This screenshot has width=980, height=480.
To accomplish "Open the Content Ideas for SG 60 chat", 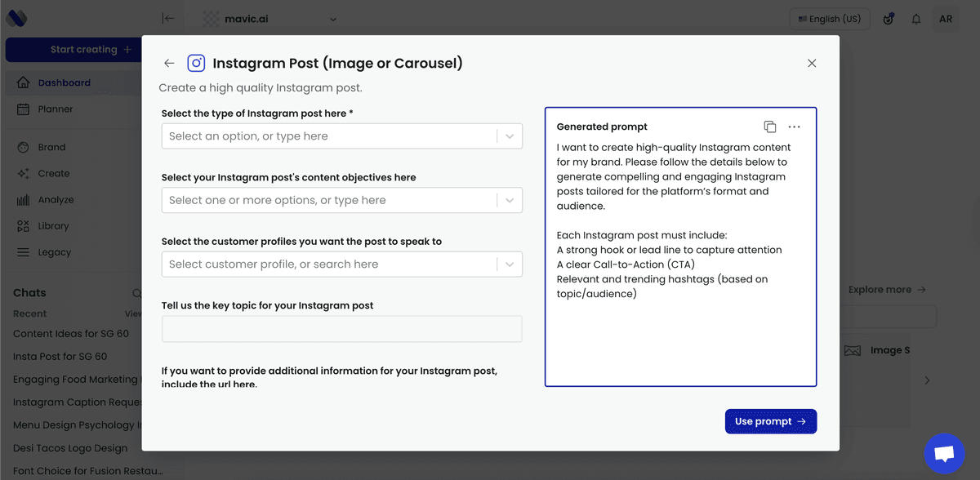I will coord(71,334).
